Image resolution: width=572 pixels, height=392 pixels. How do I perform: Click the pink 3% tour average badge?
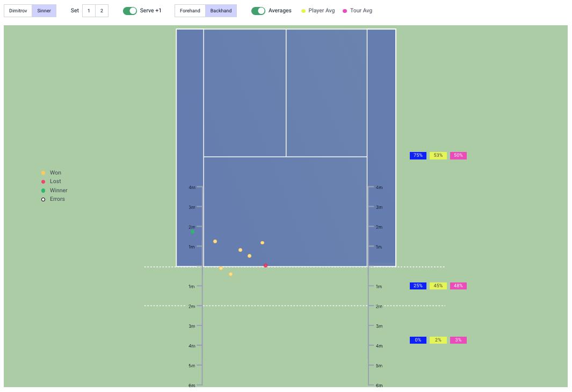pos(458,340)
